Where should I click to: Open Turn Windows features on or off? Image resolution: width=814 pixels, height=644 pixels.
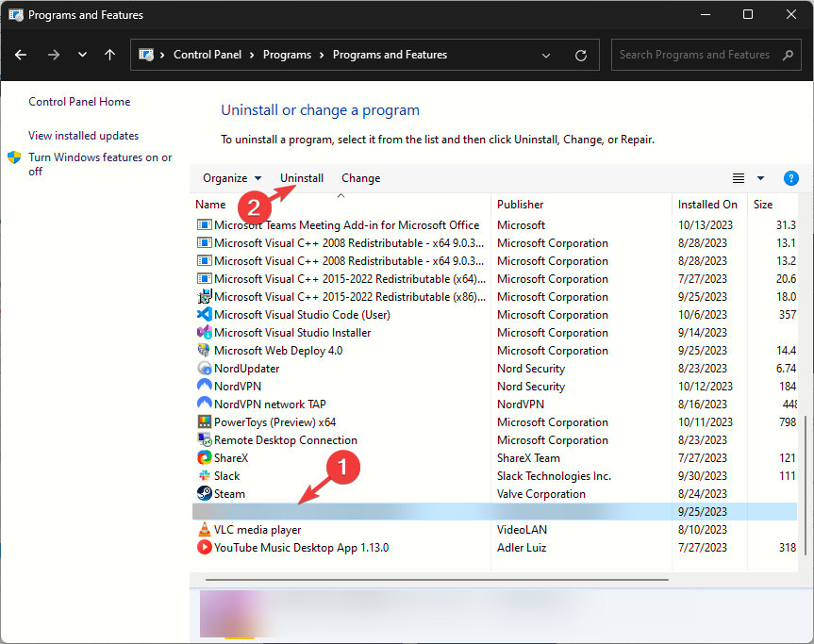pos(100,164)
